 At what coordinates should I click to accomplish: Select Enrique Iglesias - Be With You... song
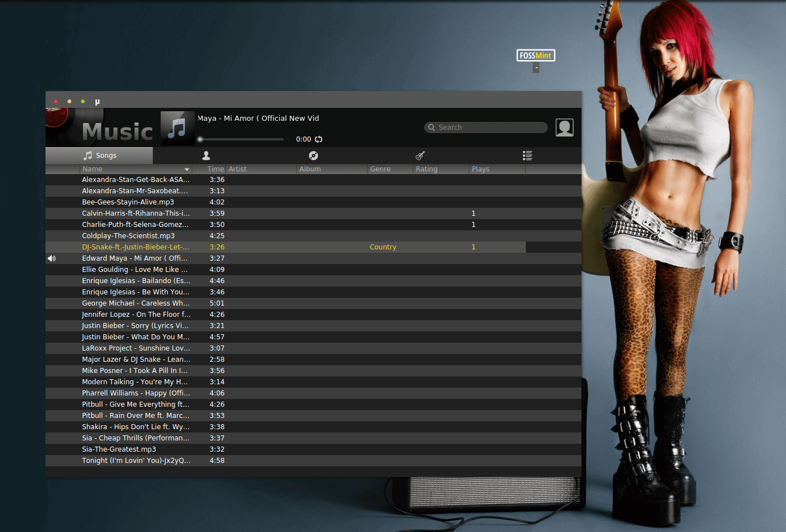136,292
